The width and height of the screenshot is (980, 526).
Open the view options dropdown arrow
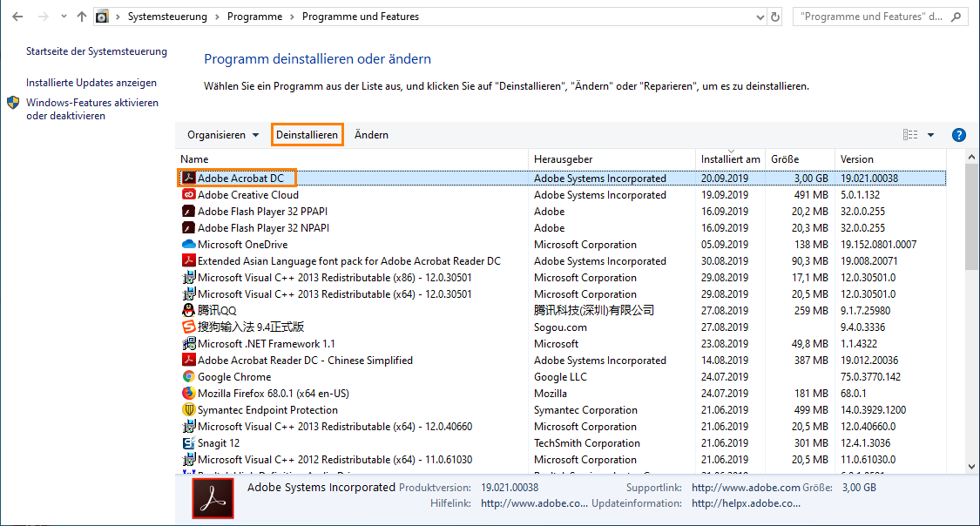[x=930, y=135]
